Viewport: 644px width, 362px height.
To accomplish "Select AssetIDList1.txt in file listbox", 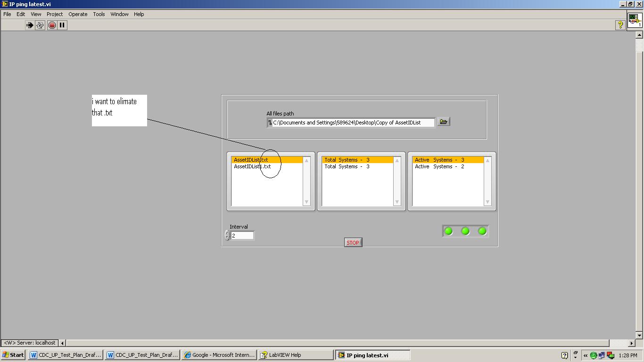I will 267,166.
